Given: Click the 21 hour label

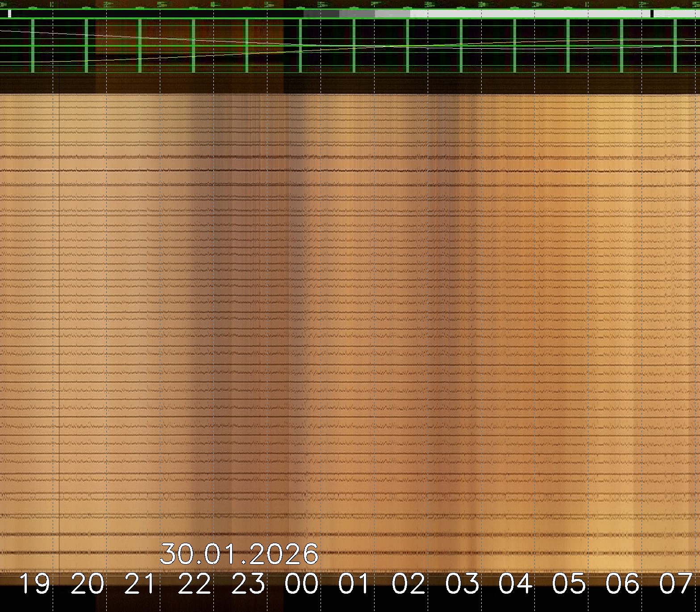Looking at the screenshot, I should [141, 584].
